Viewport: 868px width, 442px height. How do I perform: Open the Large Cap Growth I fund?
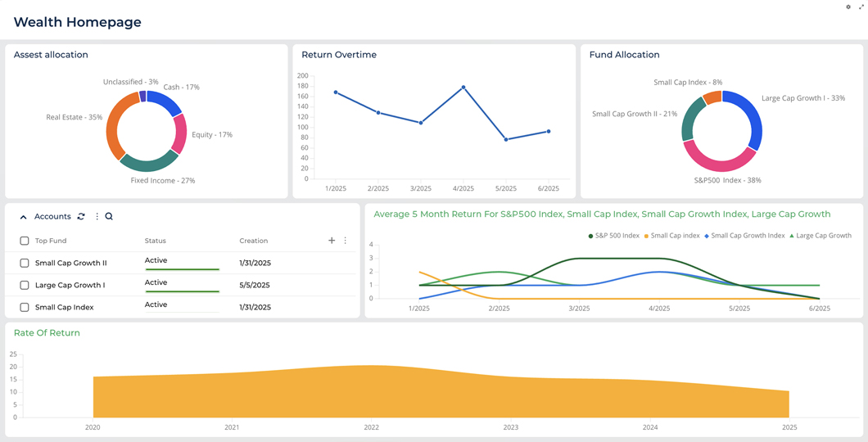click(70, 286)
